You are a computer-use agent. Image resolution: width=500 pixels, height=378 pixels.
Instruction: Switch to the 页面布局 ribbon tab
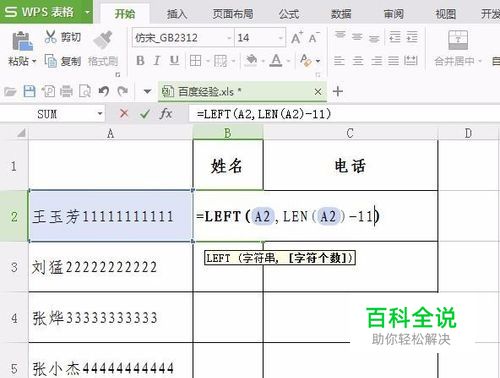[x=233, y=14]
